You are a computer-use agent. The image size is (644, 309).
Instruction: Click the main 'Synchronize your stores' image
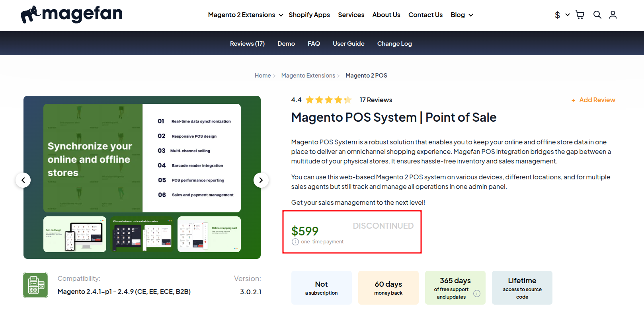point(142,158)
